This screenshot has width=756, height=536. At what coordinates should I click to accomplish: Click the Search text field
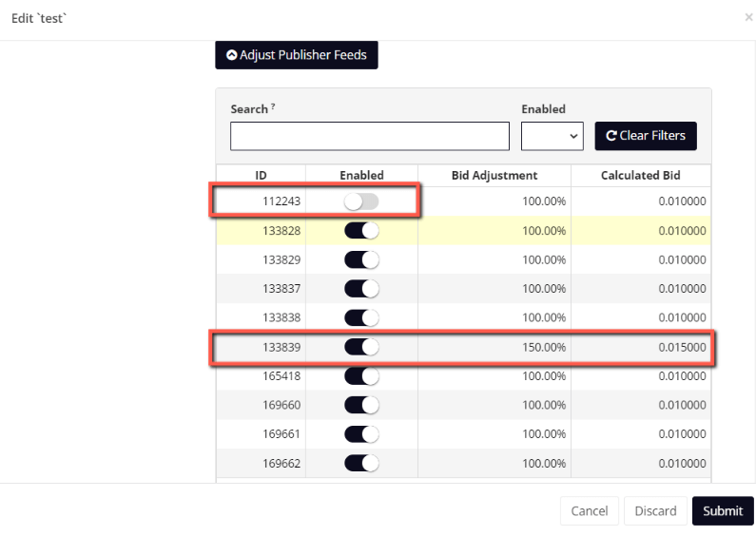coord(370,136)
